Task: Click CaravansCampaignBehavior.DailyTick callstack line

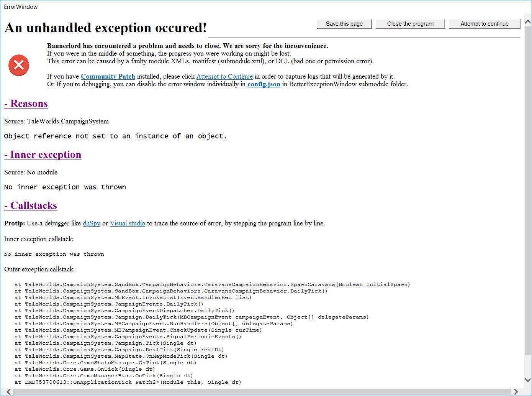Action: 171,291
